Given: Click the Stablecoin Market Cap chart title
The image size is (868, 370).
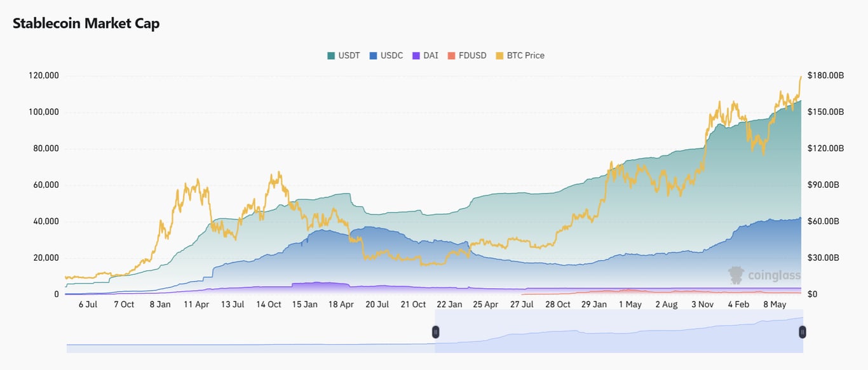Looking at the screenshot, I should (x=86, y=22).
